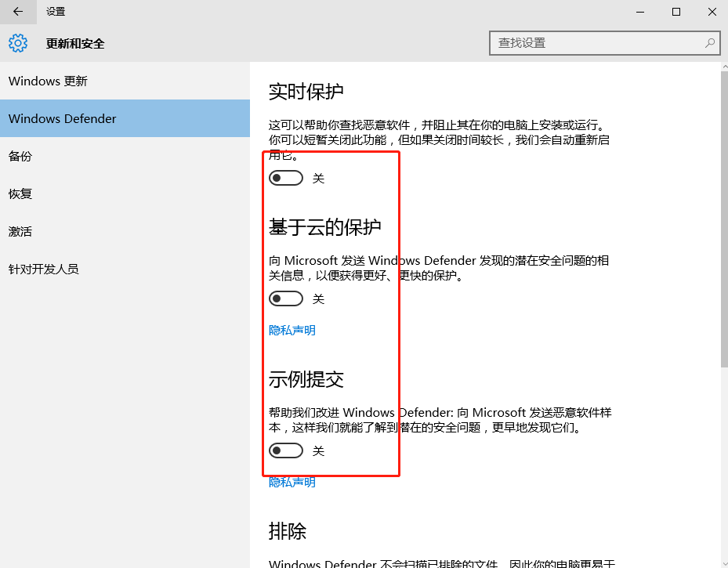Screen dimensions: 728x568
Task: Click 更新和安全 header title
Action: (x=74, y=43)
